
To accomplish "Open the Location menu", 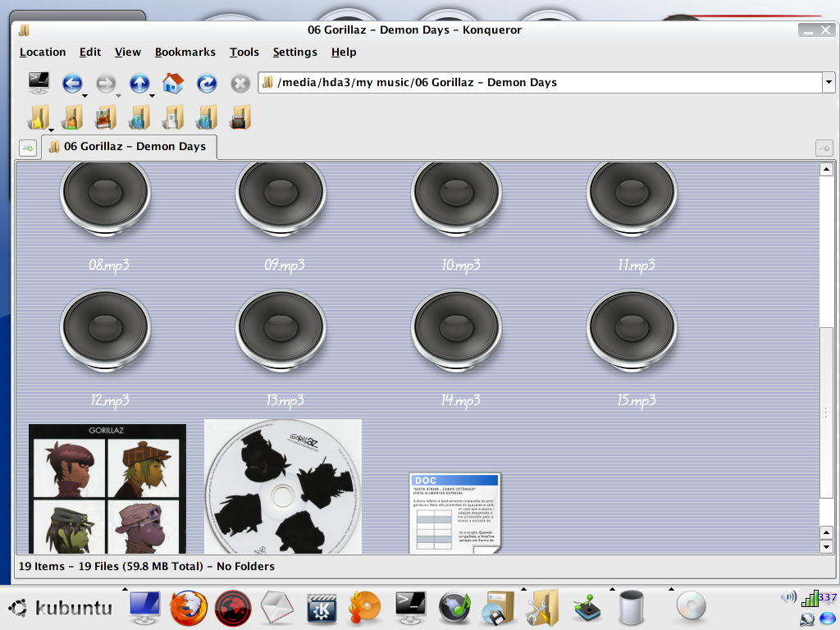I will pyautogui.click(x=43, y=52).
